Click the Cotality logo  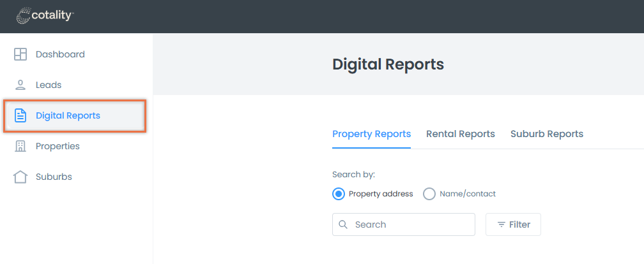point(45,16)
